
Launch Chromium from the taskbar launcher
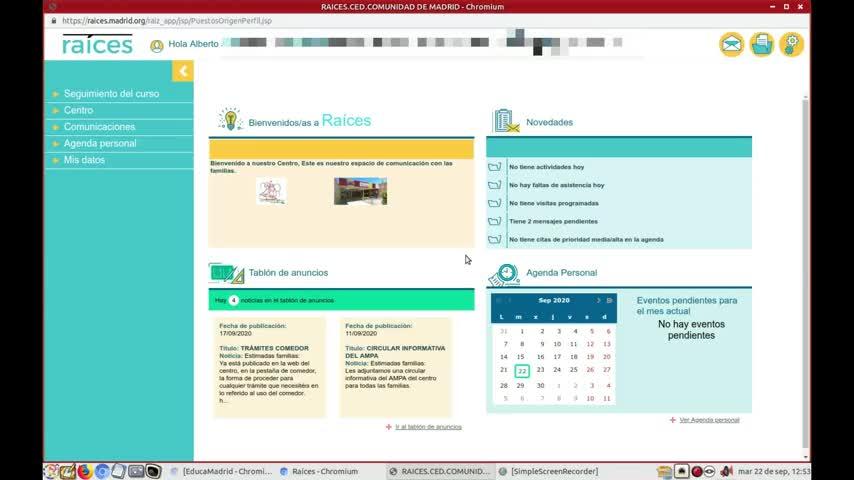[101, 471]
